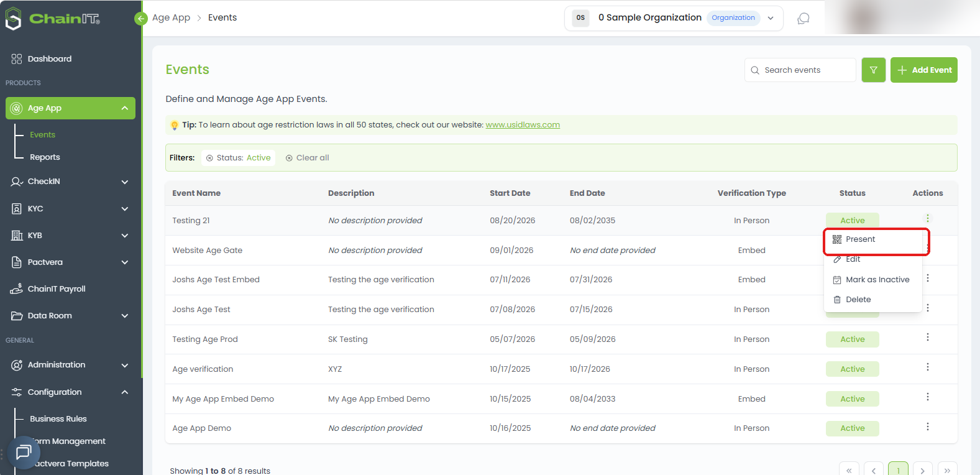Open the green filter funnel button

(873, 70)
